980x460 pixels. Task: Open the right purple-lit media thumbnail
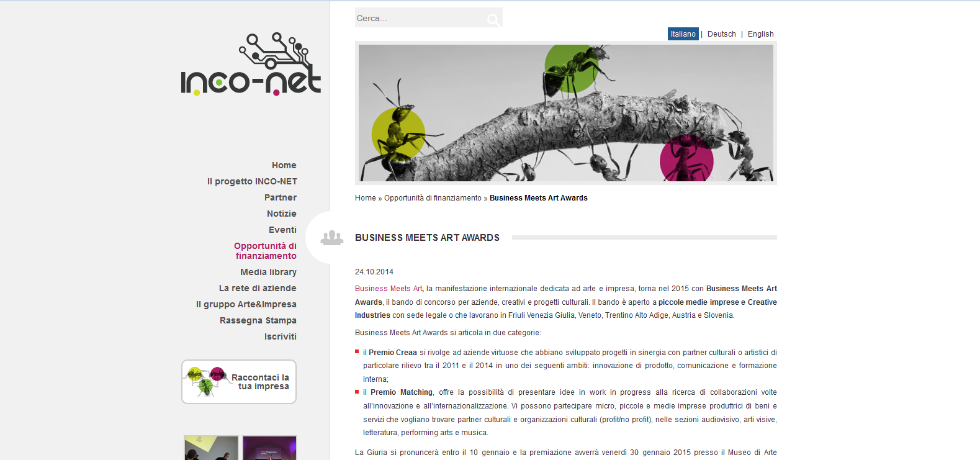(x=269, y=448)
